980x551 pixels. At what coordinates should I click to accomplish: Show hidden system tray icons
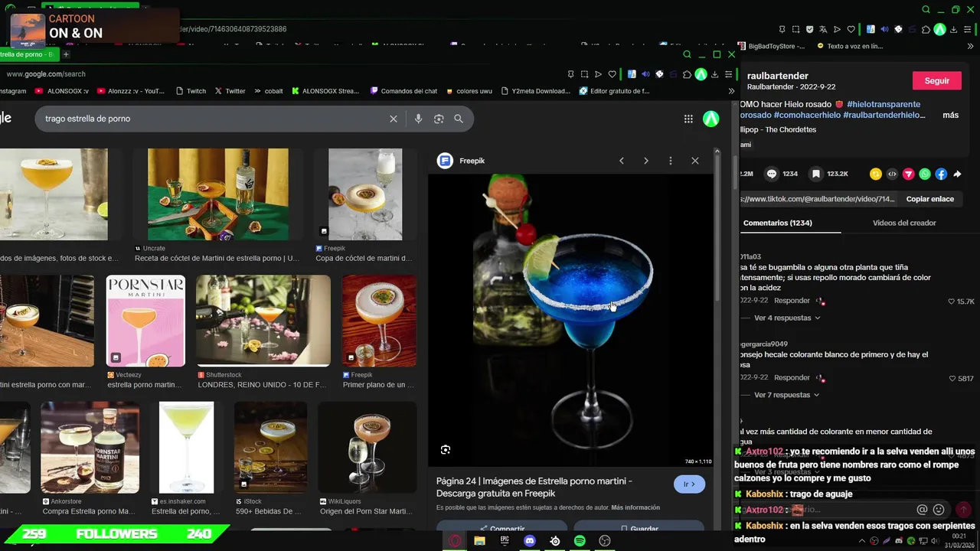tap(861, 541)
